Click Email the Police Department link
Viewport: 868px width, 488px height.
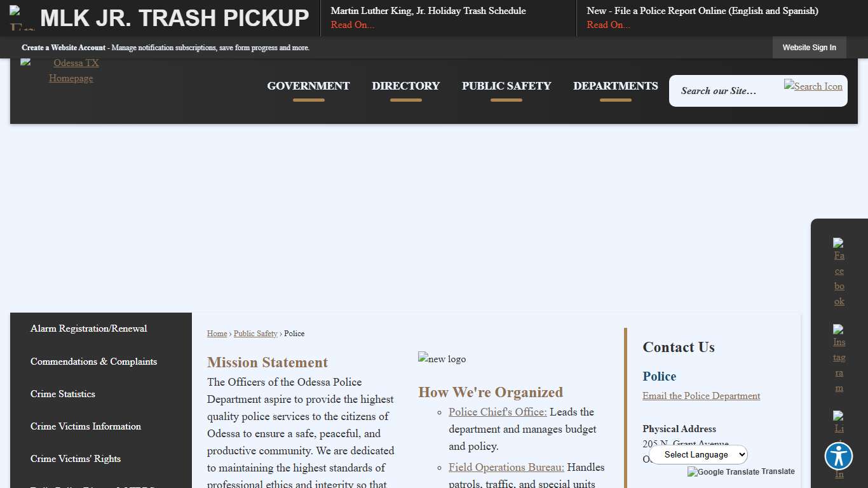point(701,396)
